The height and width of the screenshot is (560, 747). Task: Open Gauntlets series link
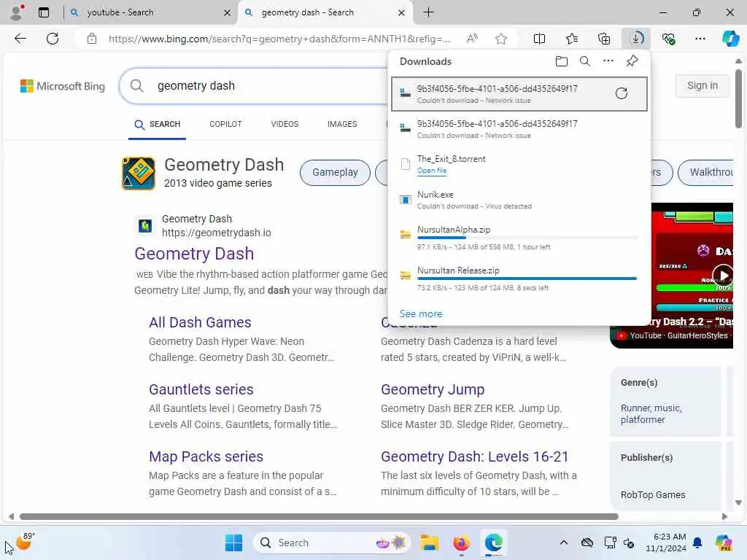click(201, 389)
